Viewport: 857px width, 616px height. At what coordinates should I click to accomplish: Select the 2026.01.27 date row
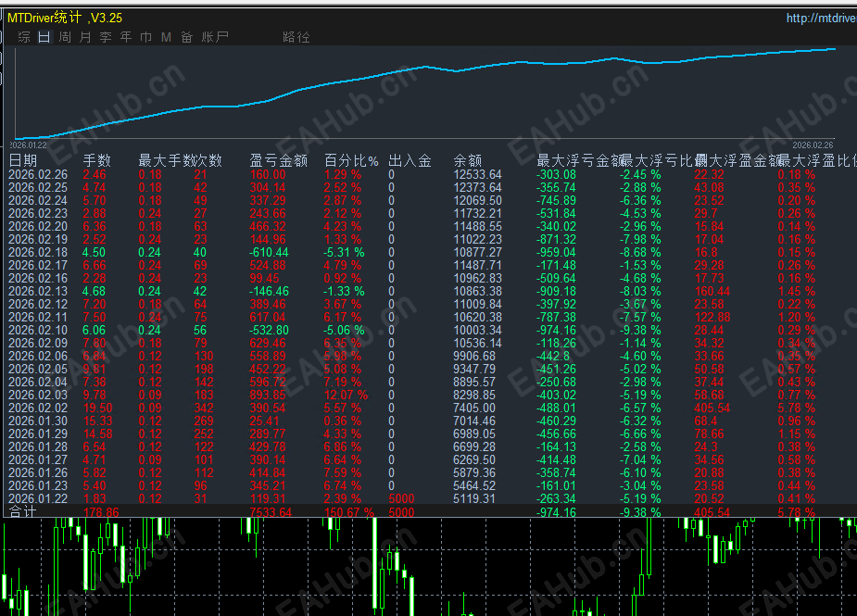pyautogui.click(x=38, y=460)
